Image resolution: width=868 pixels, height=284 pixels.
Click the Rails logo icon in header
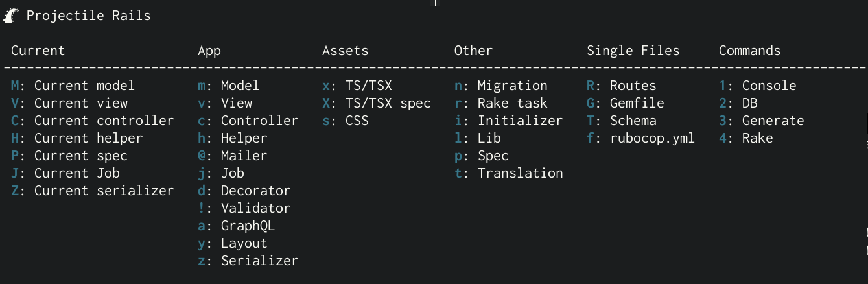pos(11,16)
